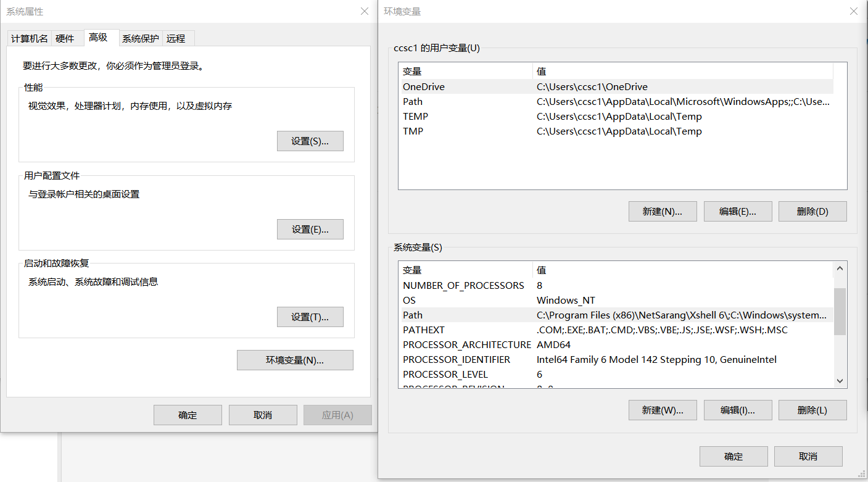Click 新建(W) to add a system variable
868x482 pixels.
[663, 410]
